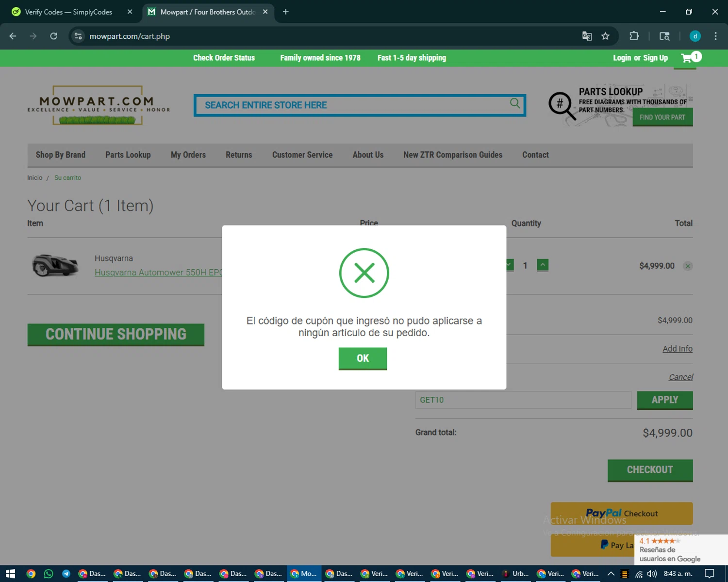
Task: Click the FIND YOUR PART button
Action: tap(662, 117)
